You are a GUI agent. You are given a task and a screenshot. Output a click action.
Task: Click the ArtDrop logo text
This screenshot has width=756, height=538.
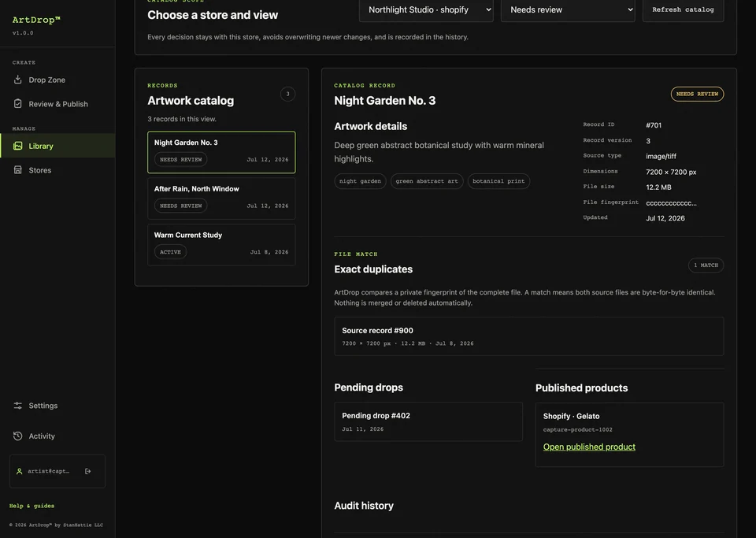click(36, 20)
